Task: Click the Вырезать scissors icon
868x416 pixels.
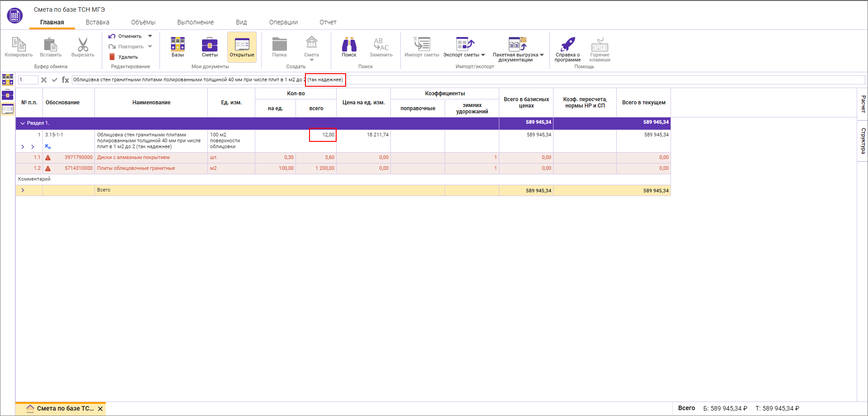Action: tap(83, 44)
